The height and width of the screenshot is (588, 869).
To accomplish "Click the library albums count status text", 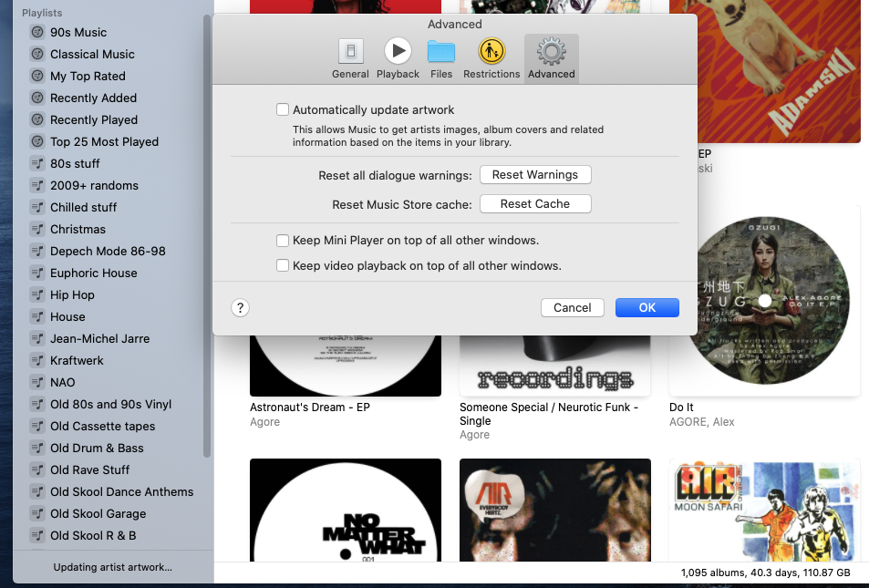I will (765, 573).
